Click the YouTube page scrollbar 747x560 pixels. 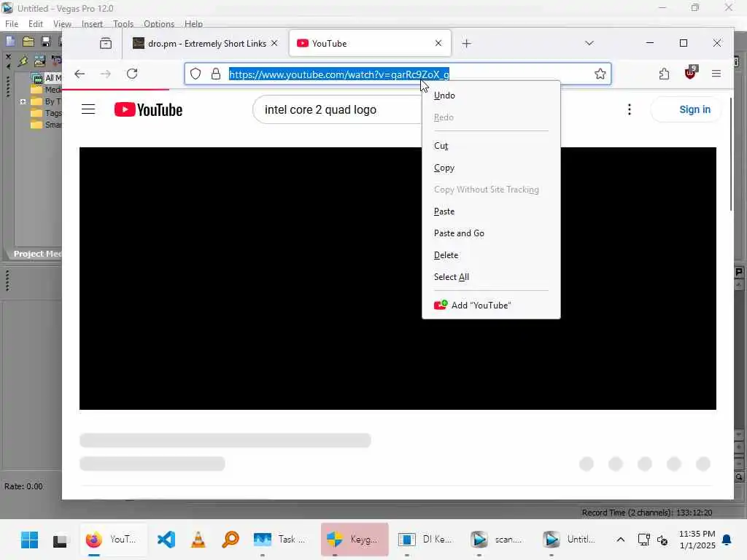coord(731,155)
